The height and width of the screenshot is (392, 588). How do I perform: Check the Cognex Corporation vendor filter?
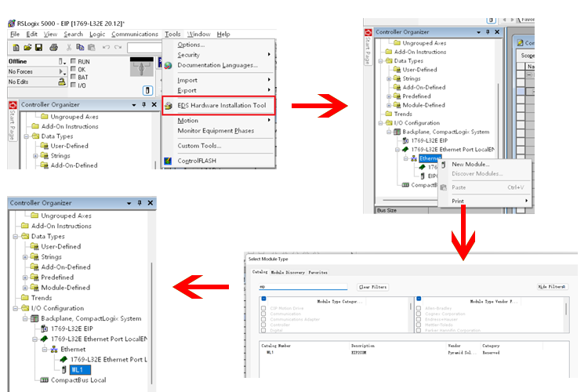coord(419,314)
